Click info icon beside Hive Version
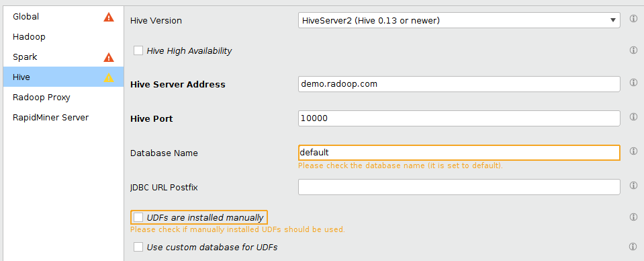The height and width of the screenshot is (261, 644). (x=634, y=19)
